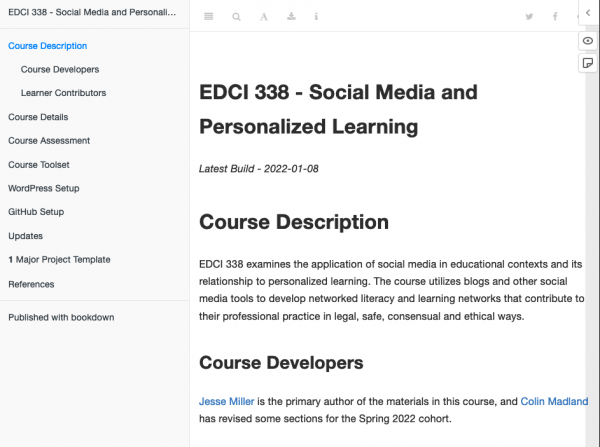Open Learner Contributors subsection
This screenshot has height=447, width=600.
63,93
